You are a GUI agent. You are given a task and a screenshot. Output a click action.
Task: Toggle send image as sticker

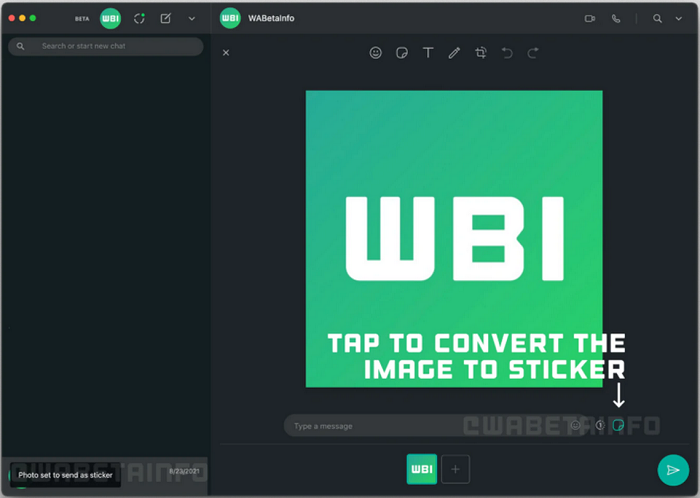[619, 425]
